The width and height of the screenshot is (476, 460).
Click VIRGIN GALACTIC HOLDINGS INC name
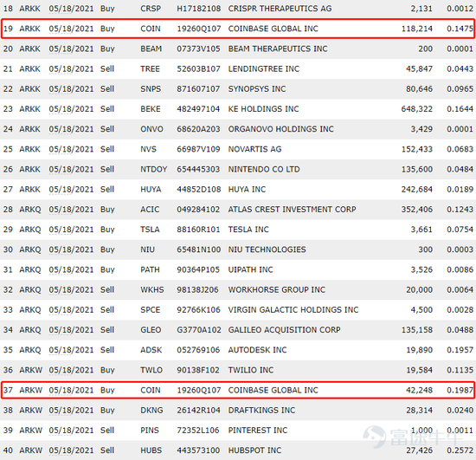[x=293, y=309]
